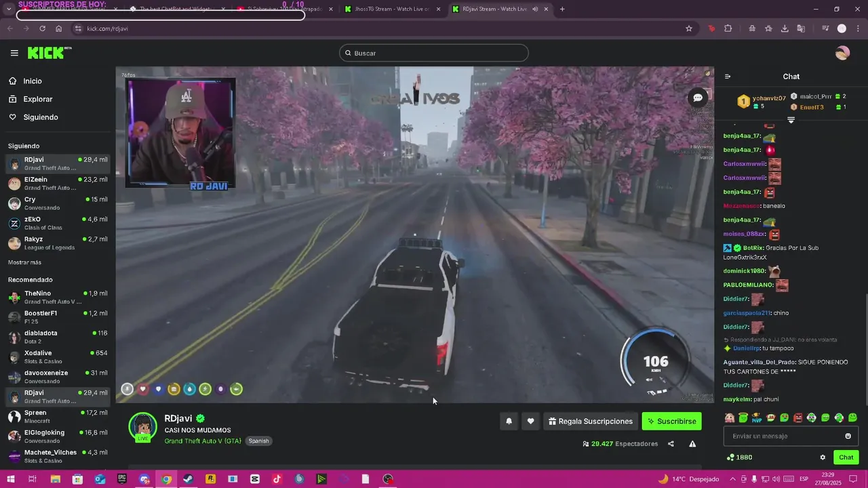Collapse the chat panel
Viewport: 868px width, 488px height.
(x=728, y=77)
